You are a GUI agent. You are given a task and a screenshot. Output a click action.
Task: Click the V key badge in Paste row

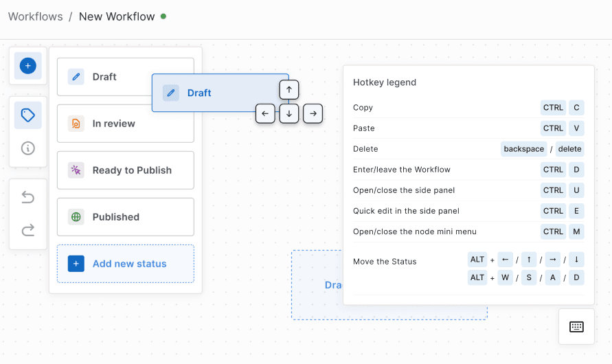(576, 128)
